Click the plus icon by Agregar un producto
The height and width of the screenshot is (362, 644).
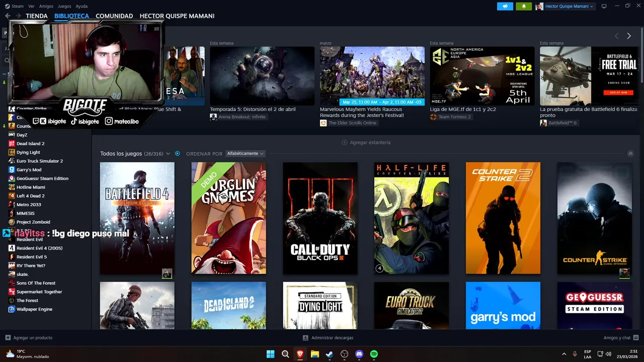(8, 337)
